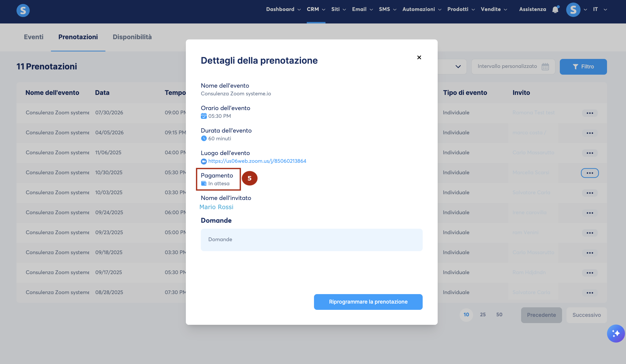
Task: Open actions menu for 11/06/2025 booking row
Action: tap(590, 153)
